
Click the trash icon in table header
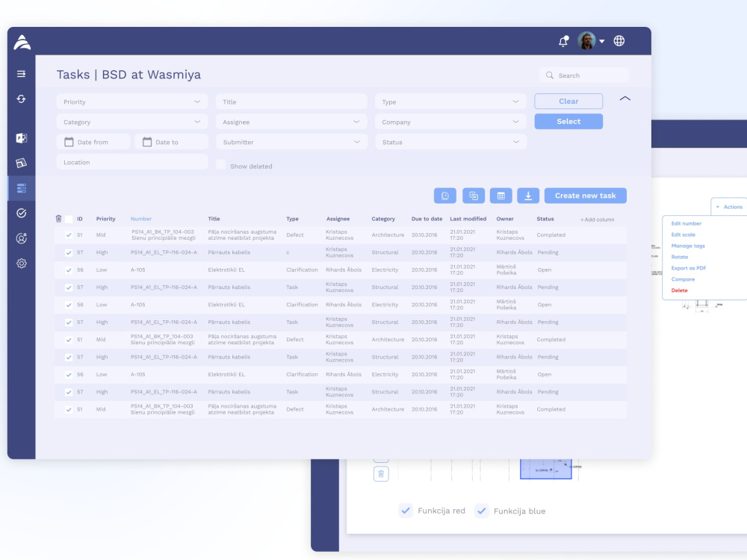coord(58,219)
